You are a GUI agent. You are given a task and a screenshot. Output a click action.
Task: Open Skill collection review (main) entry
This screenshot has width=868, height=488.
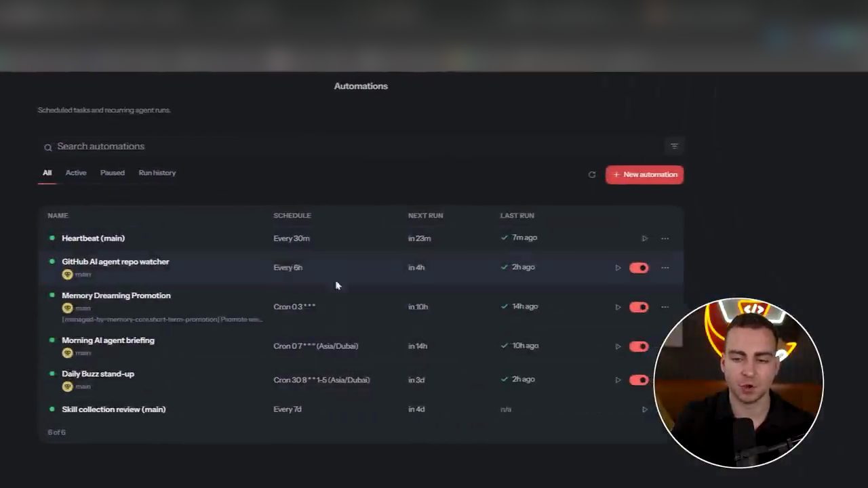(x=113, y=409)
